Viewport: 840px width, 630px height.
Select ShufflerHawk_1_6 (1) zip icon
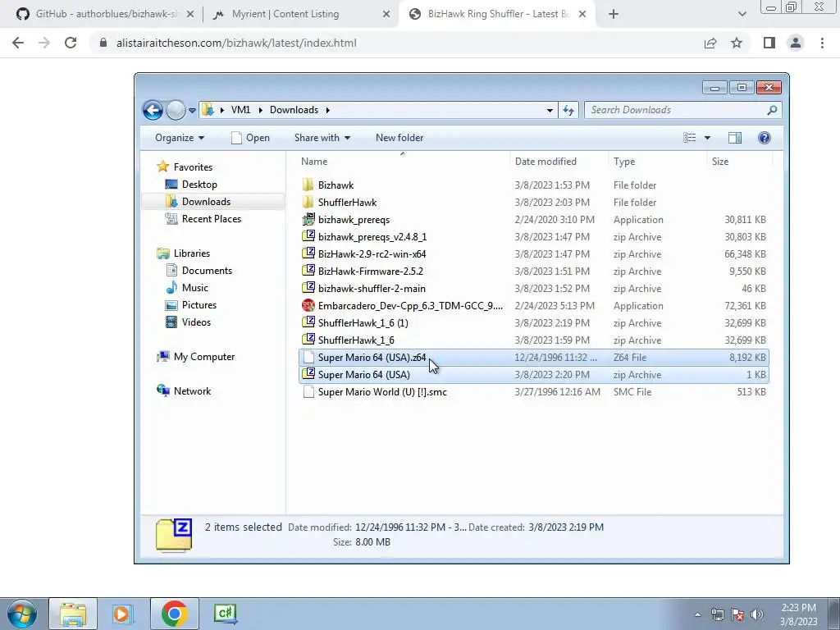(308, 322)
